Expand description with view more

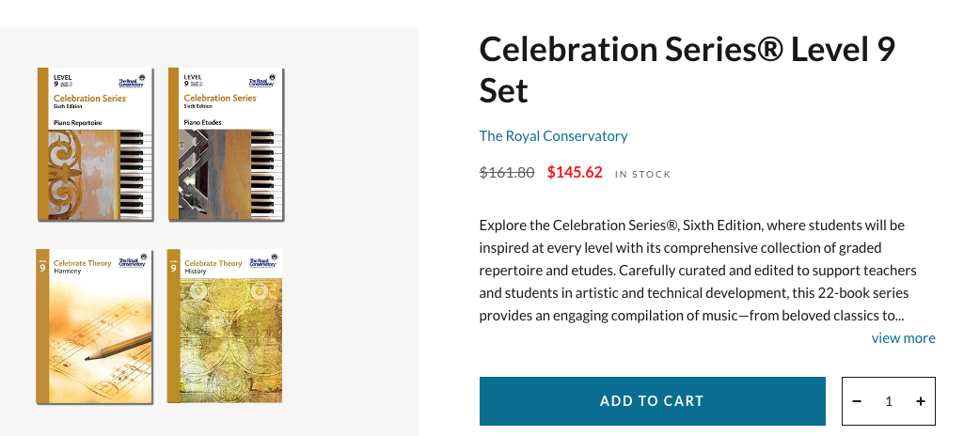tap(903, 338)
